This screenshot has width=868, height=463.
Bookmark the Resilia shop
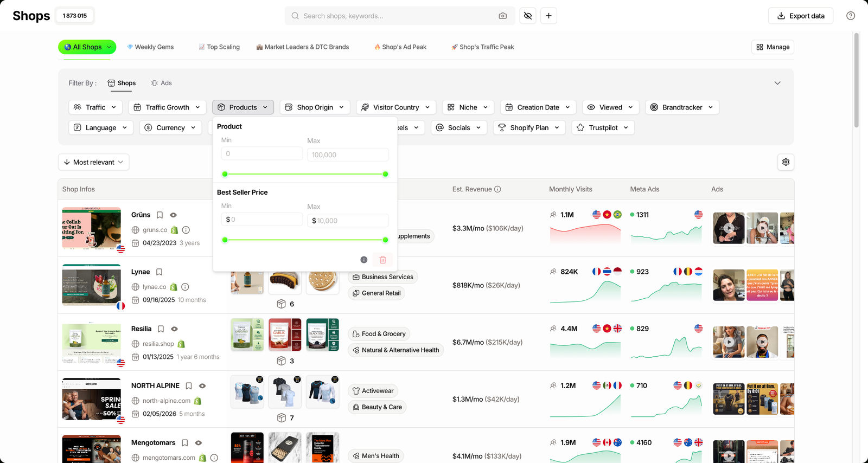[161, 329]
